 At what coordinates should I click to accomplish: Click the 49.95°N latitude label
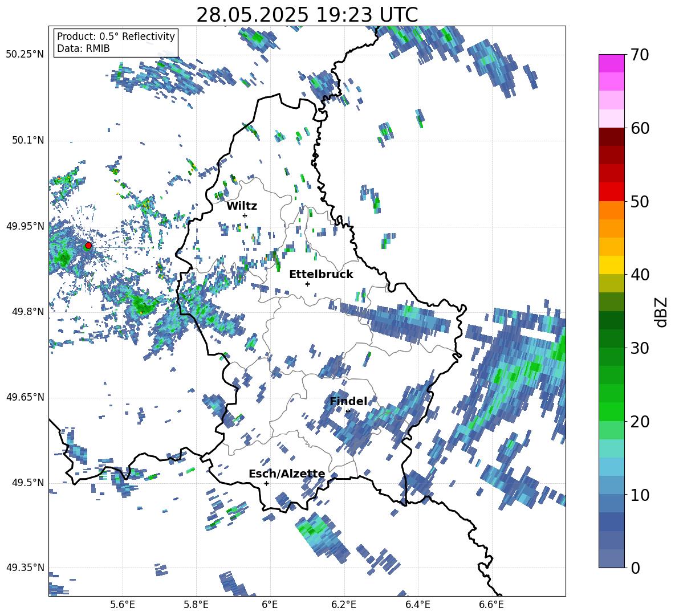pos(25,226)
